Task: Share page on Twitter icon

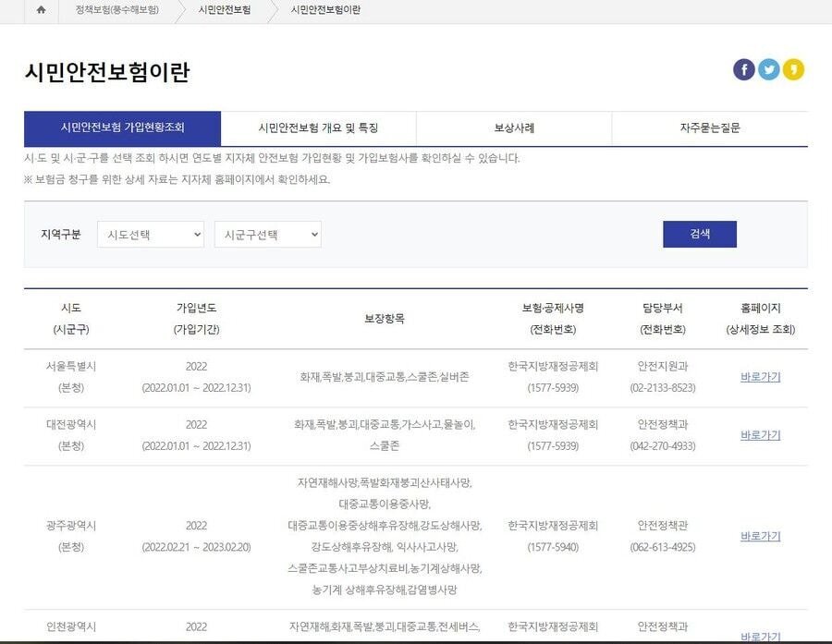Action: 769,69
